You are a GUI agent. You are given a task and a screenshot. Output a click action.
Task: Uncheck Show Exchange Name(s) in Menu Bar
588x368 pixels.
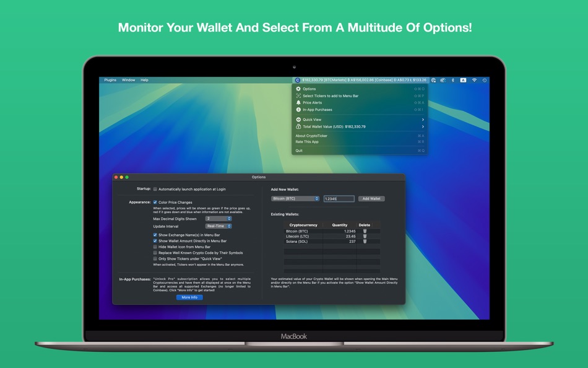(x=155, y=235)
